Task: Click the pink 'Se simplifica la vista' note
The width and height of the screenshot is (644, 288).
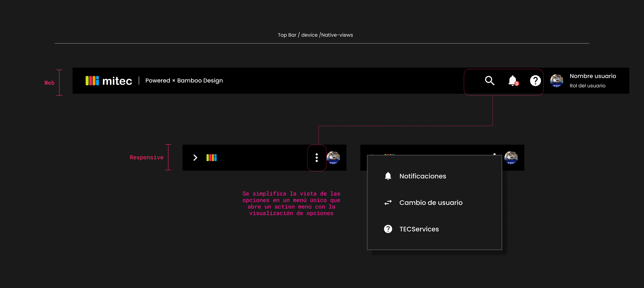Action: 291,203
